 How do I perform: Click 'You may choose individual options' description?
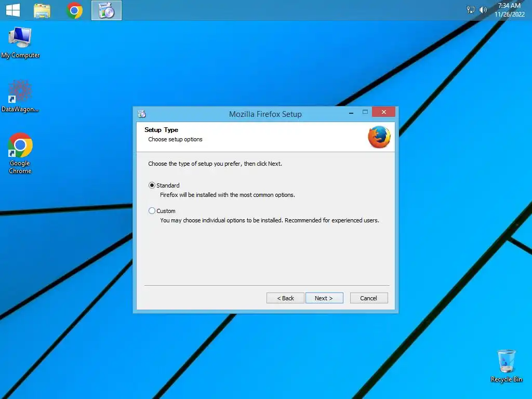(270, 220)
